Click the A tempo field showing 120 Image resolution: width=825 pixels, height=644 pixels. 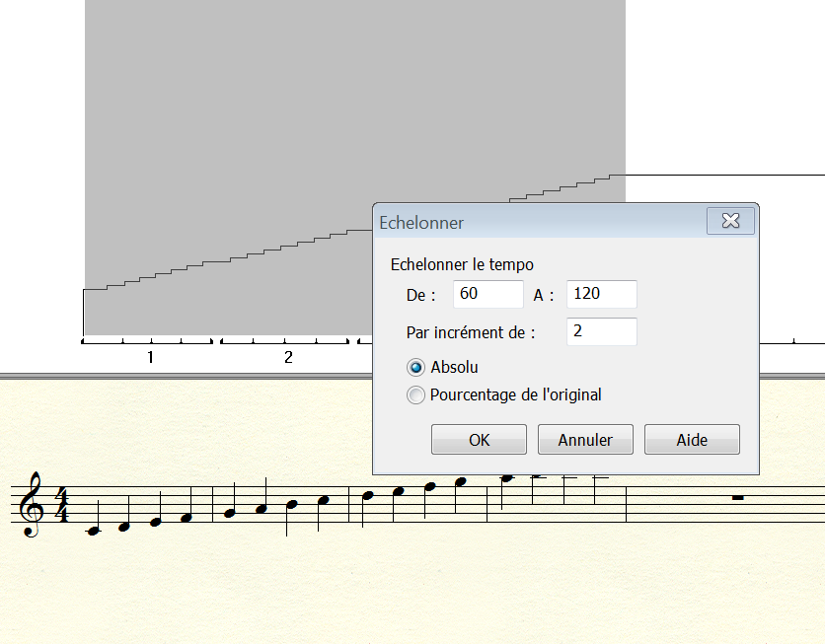tap(601, 294)
